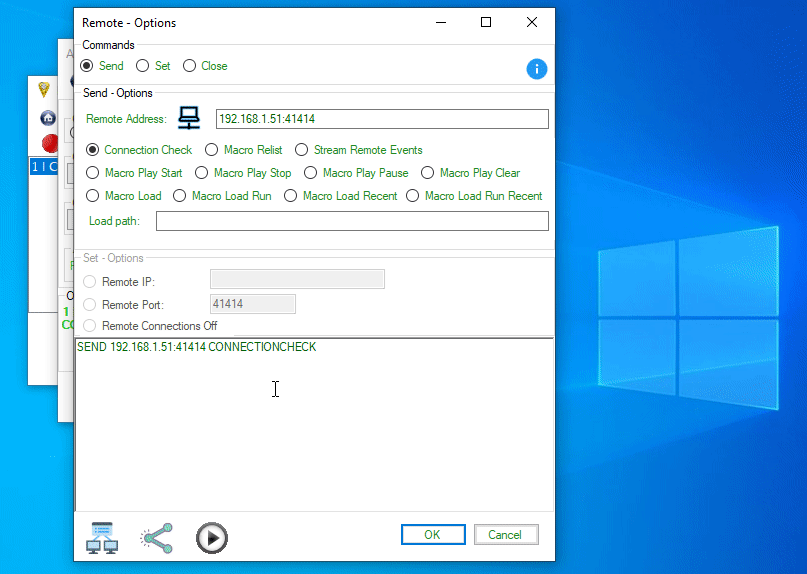
Task: Click into the Load path text box
Action: (x=352, y=221)
